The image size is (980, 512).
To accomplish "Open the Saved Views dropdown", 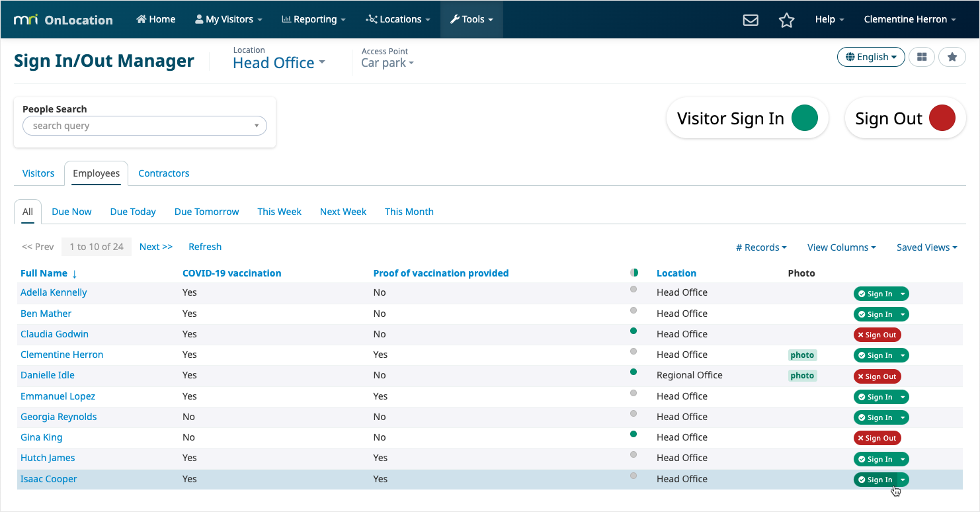I will pos(927,247).
